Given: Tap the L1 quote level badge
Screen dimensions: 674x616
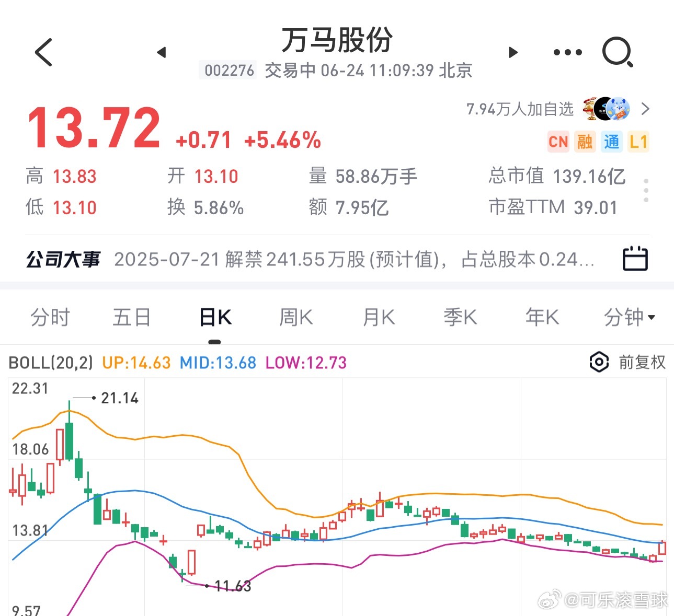Looking at the screenshot, I should pos(638,142).
